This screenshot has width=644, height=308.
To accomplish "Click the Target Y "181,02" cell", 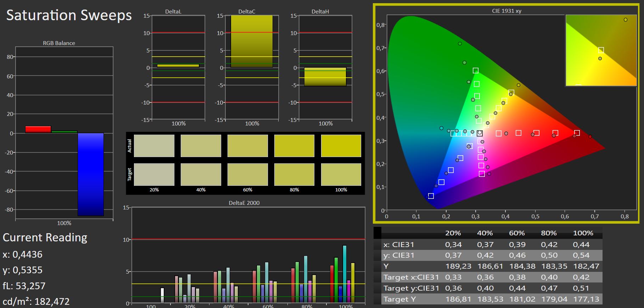I will click(522, 299).
